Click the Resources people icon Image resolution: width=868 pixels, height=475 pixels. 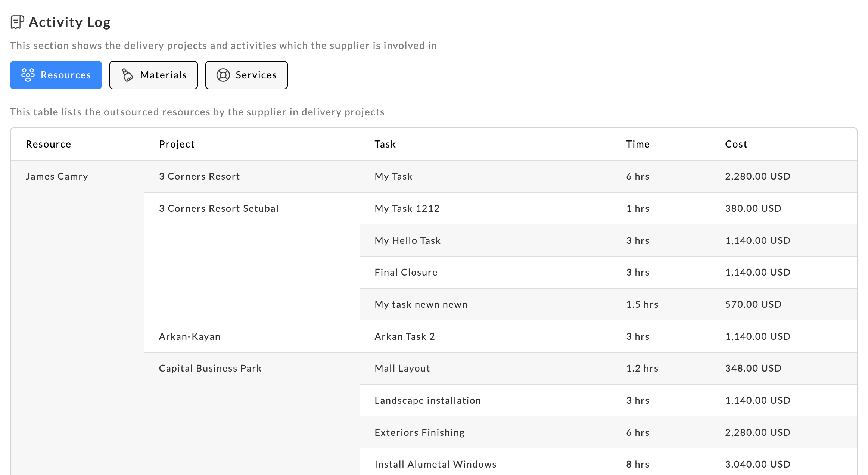28,75
